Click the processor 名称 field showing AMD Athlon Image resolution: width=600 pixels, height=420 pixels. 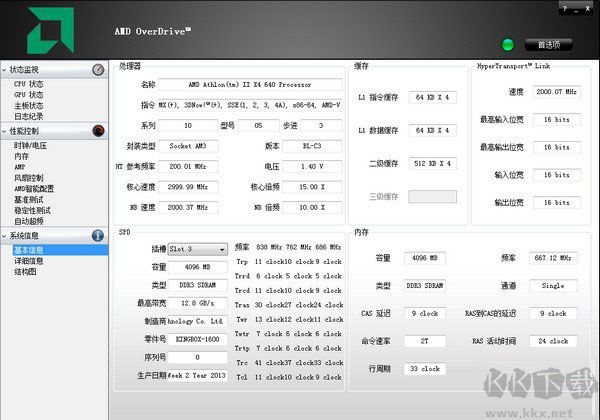pos(250,85)
